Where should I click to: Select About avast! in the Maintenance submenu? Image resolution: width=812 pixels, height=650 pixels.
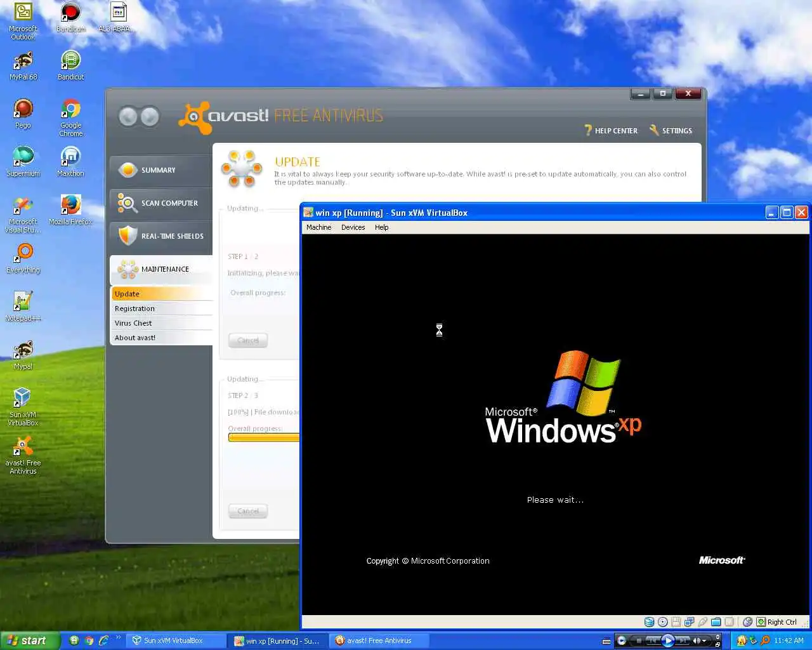click(x=162, y=338)
